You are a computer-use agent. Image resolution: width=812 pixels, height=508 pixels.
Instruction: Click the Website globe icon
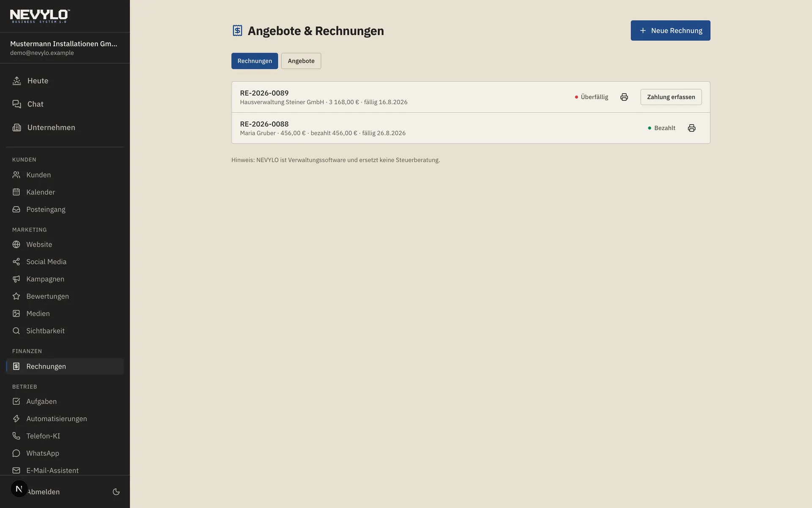tap(16, 244)
